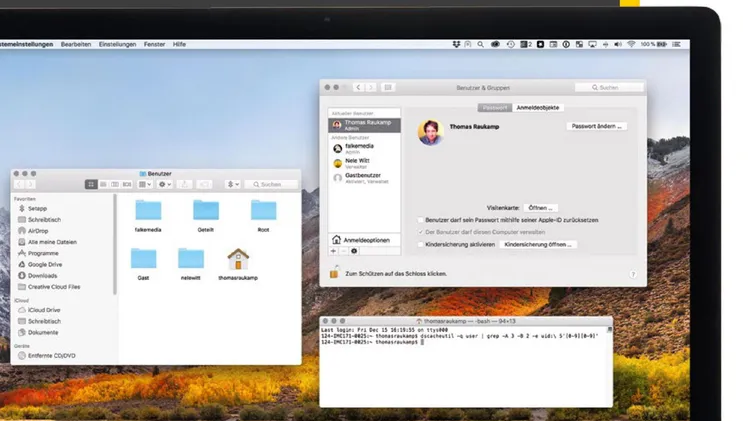The image size is (750, 421).
Task: Switch Finder to Cover Flow view
Action: (x=127, y=184)
